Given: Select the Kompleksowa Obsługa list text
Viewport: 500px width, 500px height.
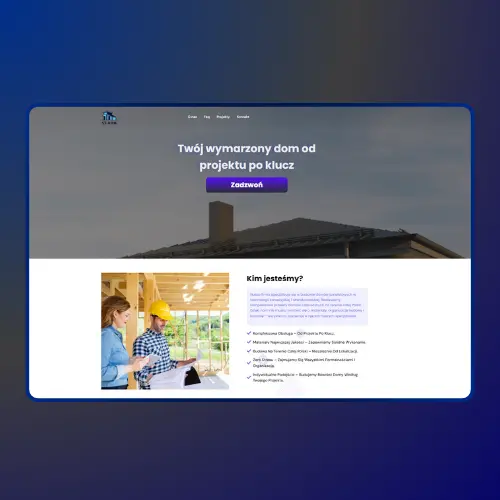Looking at the screenshot, I should click(294, 333).
